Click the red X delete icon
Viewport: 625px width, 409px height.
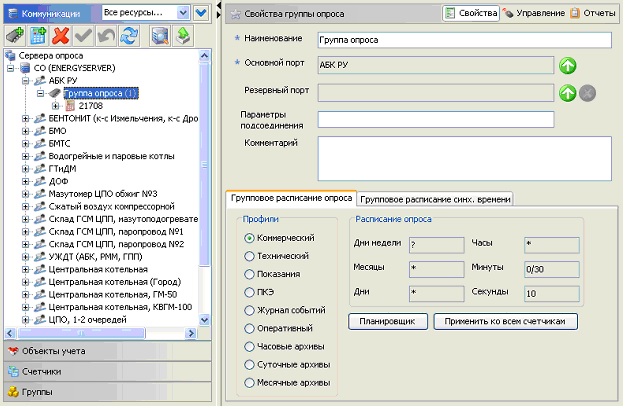[61, 35]
